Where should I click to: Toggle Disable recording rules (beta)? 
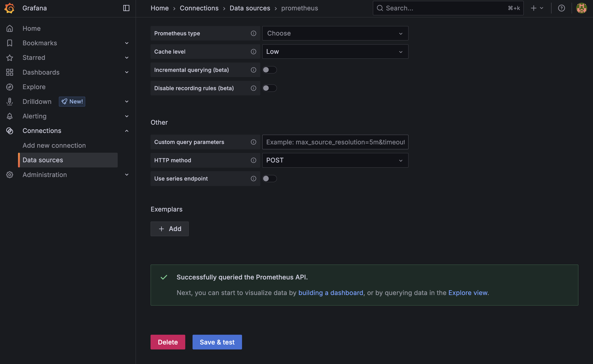point(269,88)
